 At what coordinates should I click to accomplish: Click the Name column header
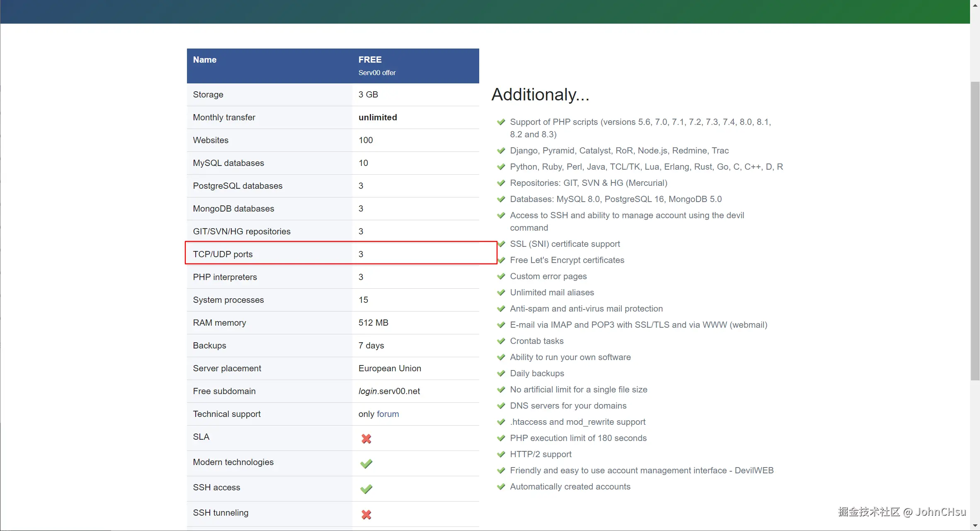point(204,60)
